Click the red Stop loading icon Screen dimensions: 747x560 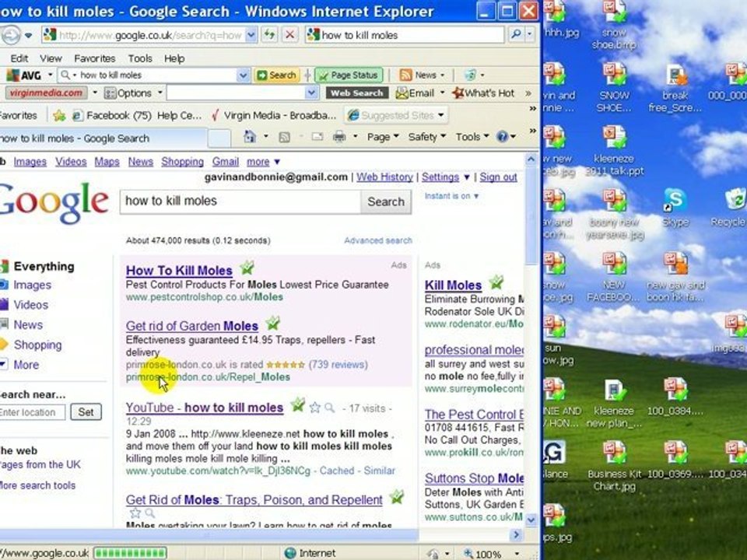click(x=289, y=35)
